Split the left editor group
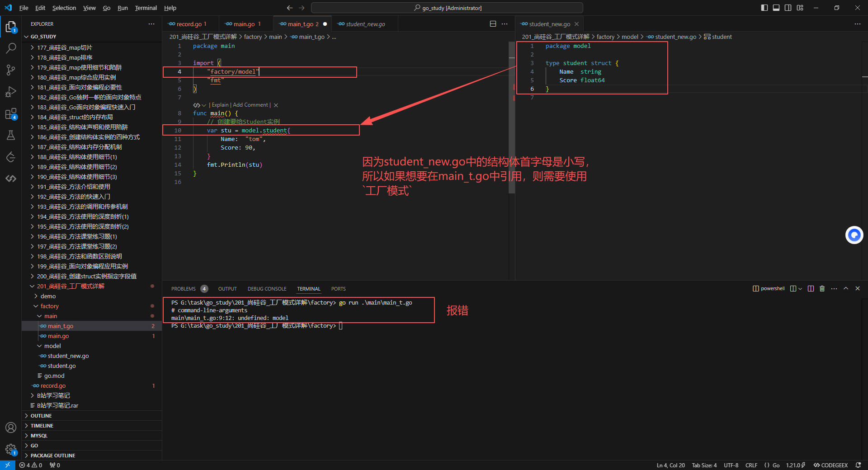This screenshot has width=868, height=470. (x=493, y=24)
